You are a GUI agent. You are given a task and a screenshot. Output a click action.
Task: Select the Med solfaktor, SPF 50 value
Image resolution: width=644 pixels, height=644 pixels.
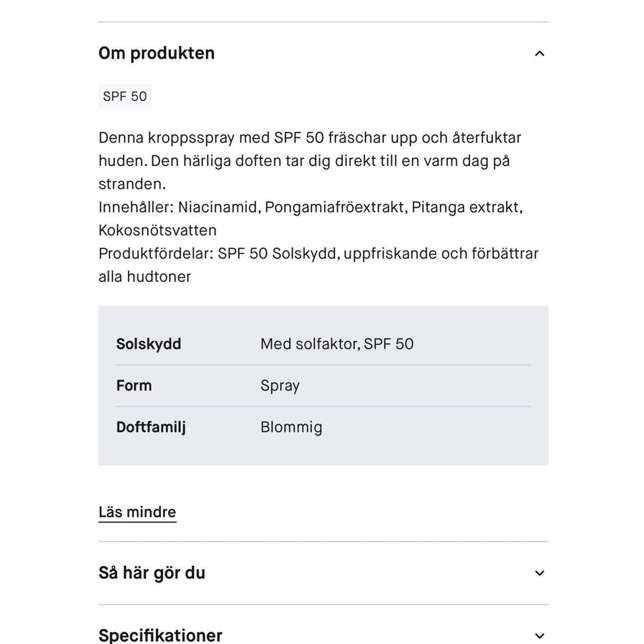click(337, 344)
